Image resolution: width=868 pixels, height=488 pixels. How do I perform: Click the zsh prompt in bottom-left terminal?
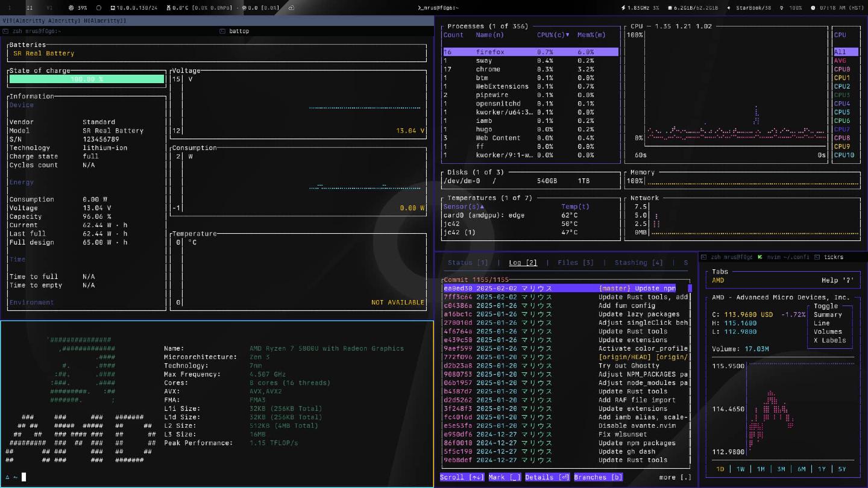[x=16, y=477]
